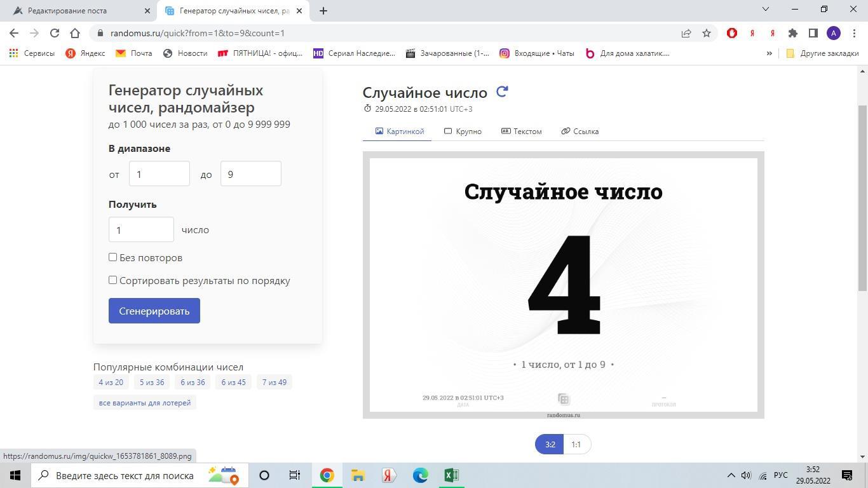This screenshot has width=868, height=488.
Task: Open the Opera-style red extension icon
Action: click(732, 33)
